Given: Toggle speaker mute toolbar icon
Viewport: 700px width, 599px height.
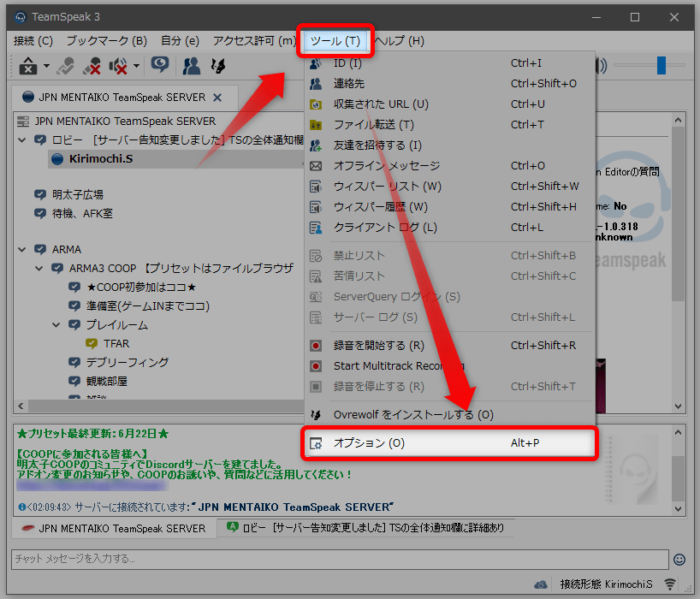Looking at the screenshot, I should point(118,66).
